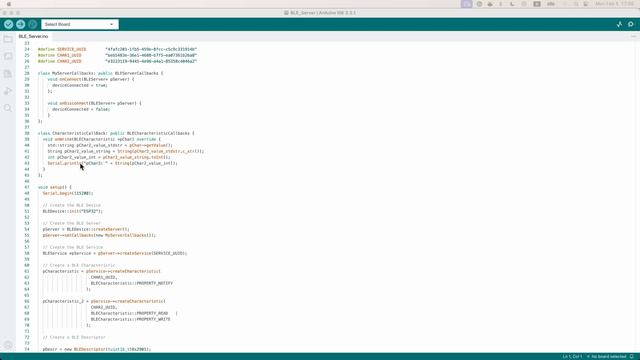This screenshot has height=360, width=640.
Task: Click line number 47 in gutter
Action: (27, 187)
